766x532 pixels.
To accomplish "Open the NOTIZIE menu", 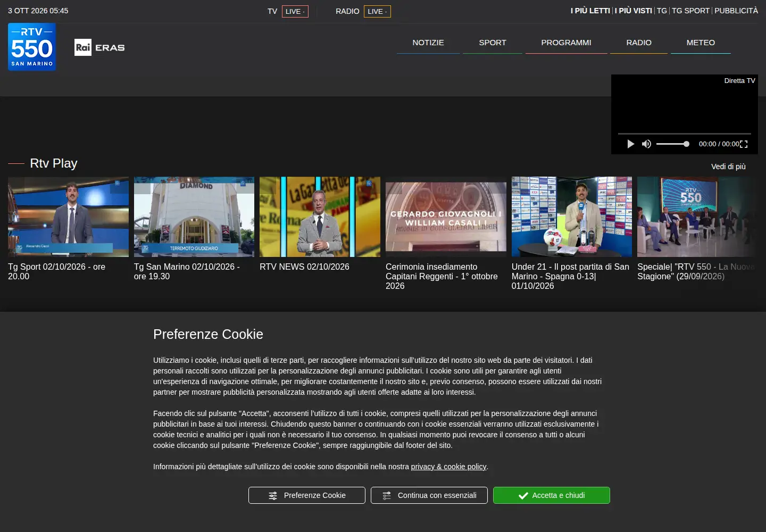I will [428, 43].
